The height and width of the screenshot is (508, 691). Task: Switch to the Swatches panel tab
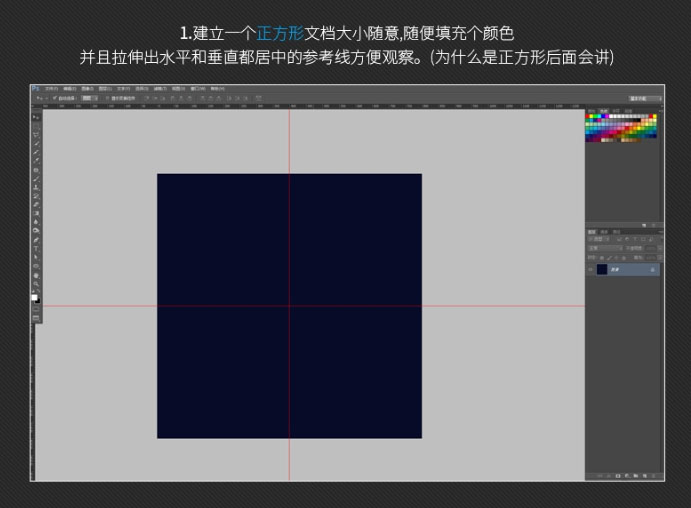tap(604, 111)
